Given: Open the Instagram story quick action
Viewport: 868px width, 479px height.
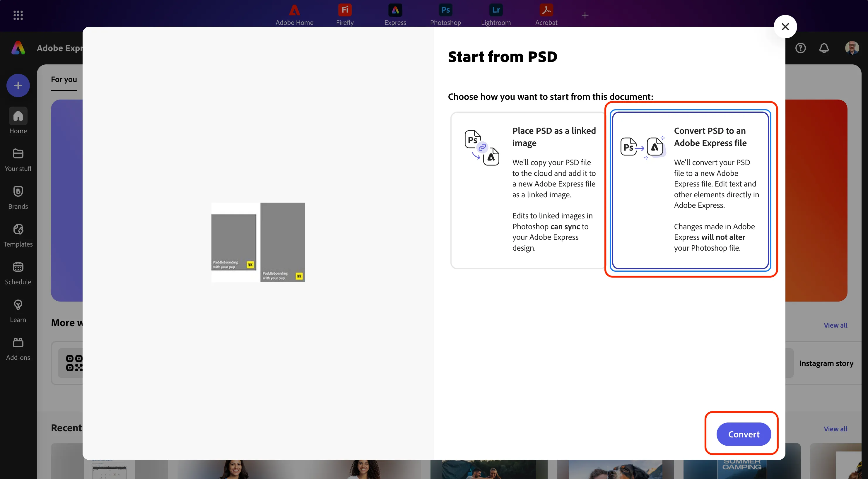Looking at the screenshot, I should click(x=826, y=363).
